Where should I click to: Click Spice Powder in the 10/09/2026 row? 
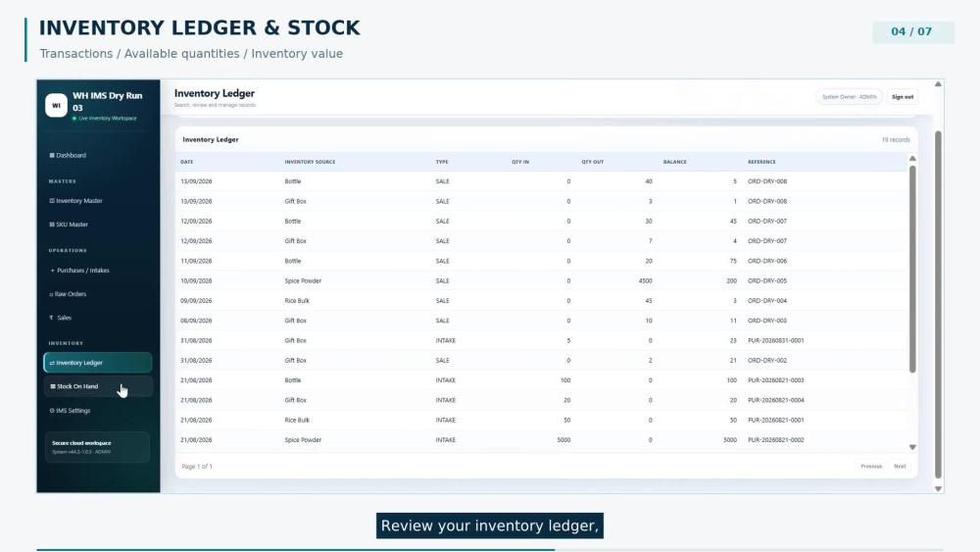(303, 280)
